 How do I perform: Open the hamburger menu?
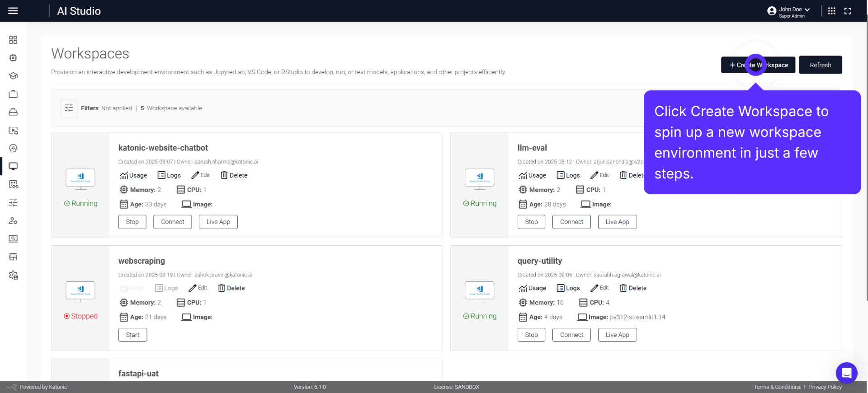[x=13, y=11]
